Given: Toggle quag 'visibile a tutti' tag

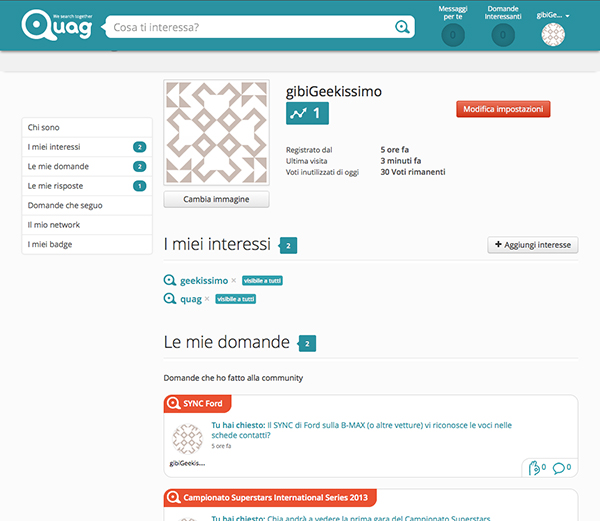Looking at the screenshot, I should (x=236, y=299).
